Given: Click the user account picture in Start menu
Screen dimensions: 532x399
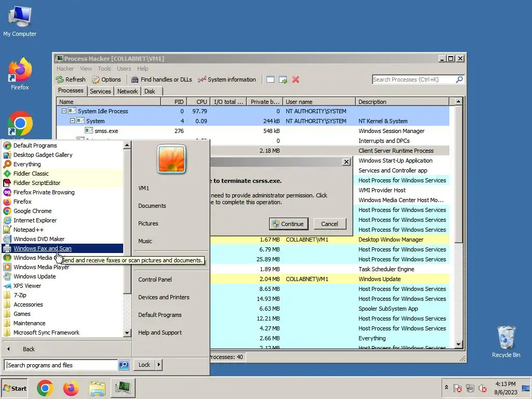Looking at the screenshot, I should pos(171,159).
